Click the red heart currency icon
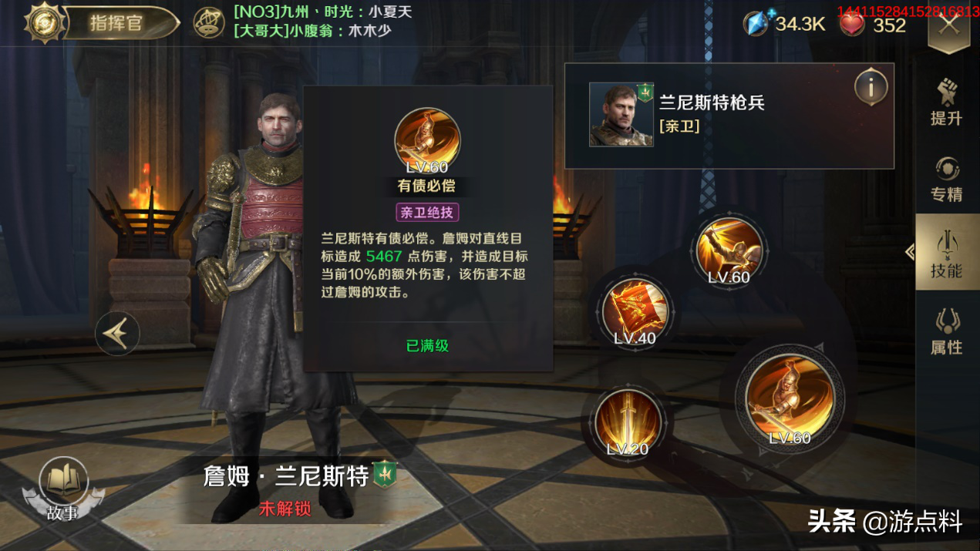 point(852,23)
